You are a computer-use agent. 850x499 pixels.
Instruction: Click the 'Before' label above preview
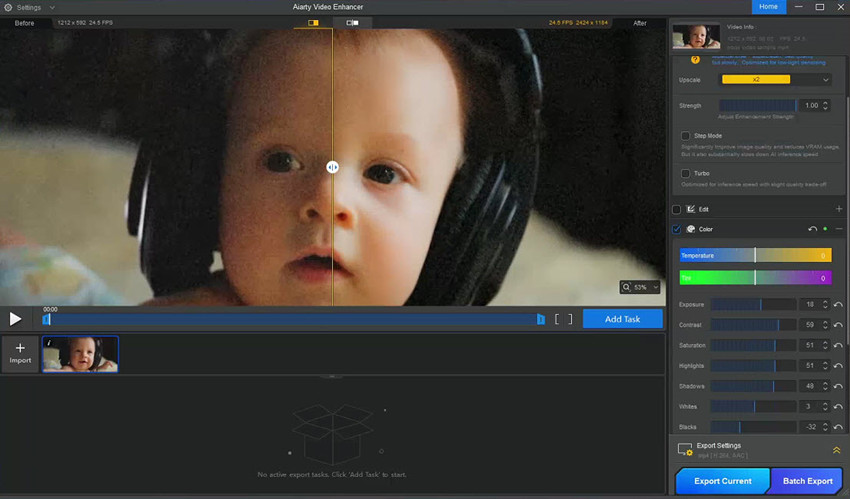(x=24, y=23)
